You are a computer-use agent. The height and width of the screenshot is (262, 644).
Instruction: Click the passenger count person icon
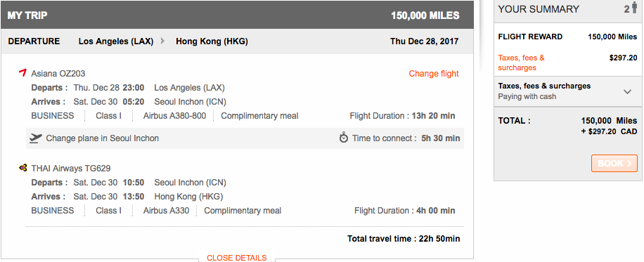point(635,8)
